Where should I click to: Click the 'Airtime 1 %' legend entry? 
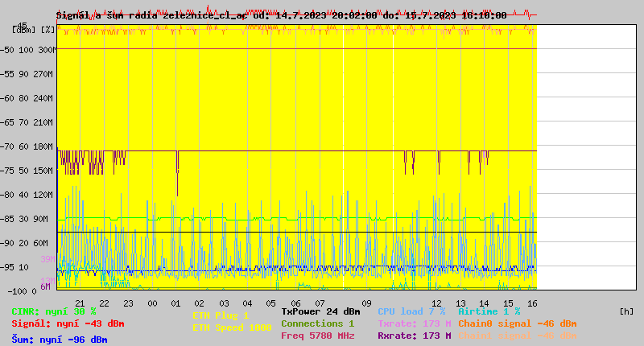489,311
